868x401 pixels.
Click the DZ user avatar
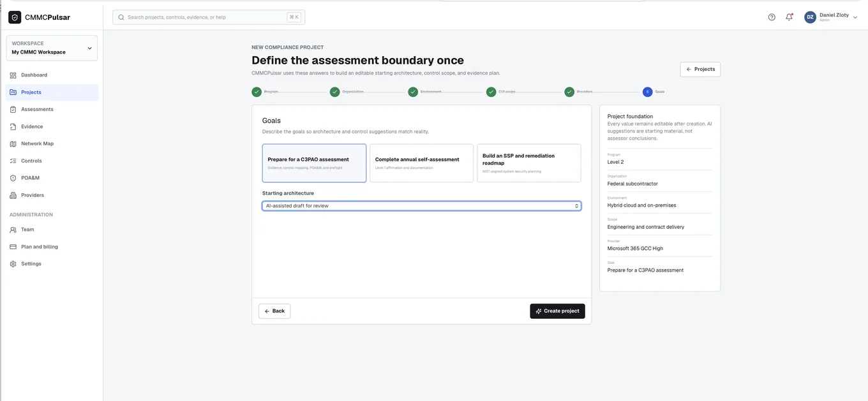pyautogui.click(x=810, y=17)
